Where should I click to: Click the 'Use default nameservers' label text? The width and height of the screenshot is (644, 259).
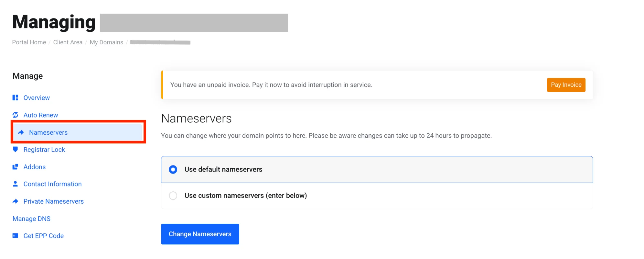[x=223, y=169]
